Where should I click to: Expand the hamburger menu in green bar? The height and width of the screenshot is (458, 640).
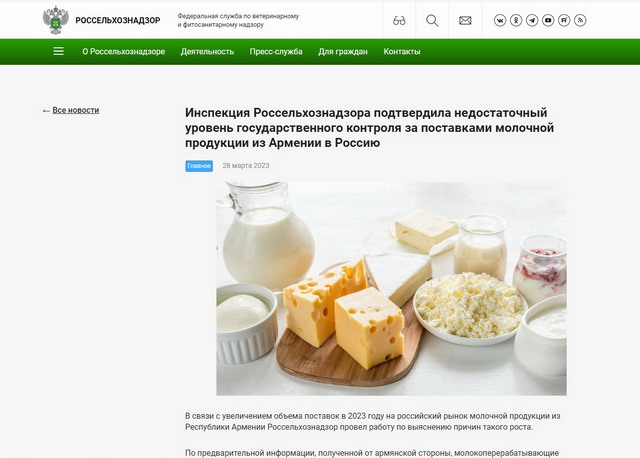click(x=58, y=51)
